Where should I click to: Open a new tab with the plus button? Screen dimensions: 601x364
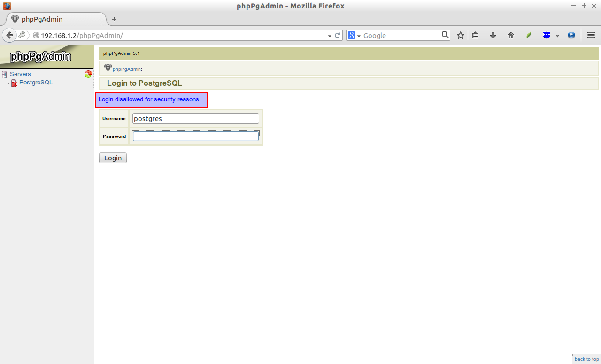pos(114,19)
